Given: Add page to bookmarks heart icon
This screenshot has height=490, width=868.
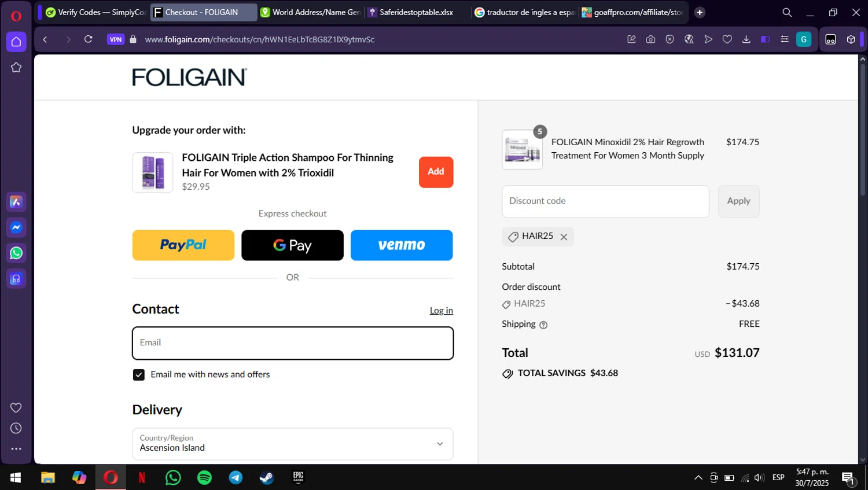Looking at the screenshot, I should [727, 39].
